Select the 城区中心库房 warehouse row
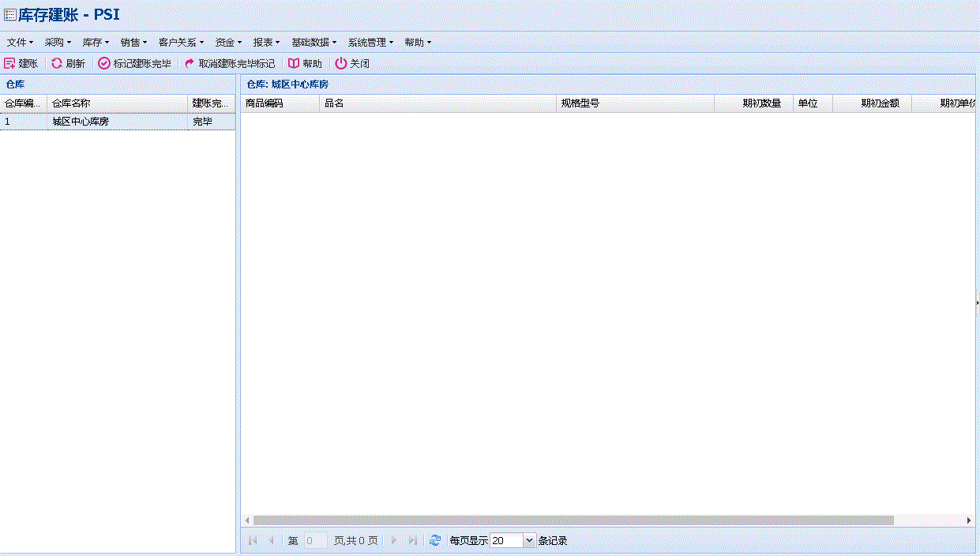This screenshot has width=980, height=556. pos(118,122)
